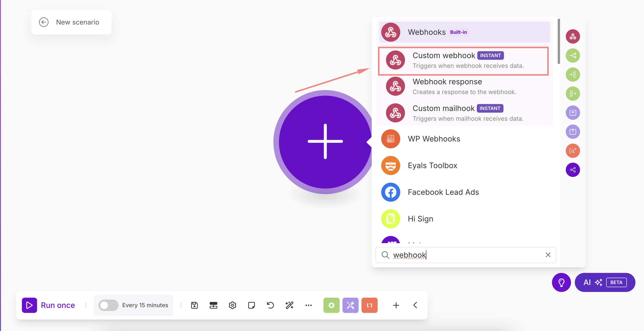Select the Custom webhook trigger

[x=463, y=61]
